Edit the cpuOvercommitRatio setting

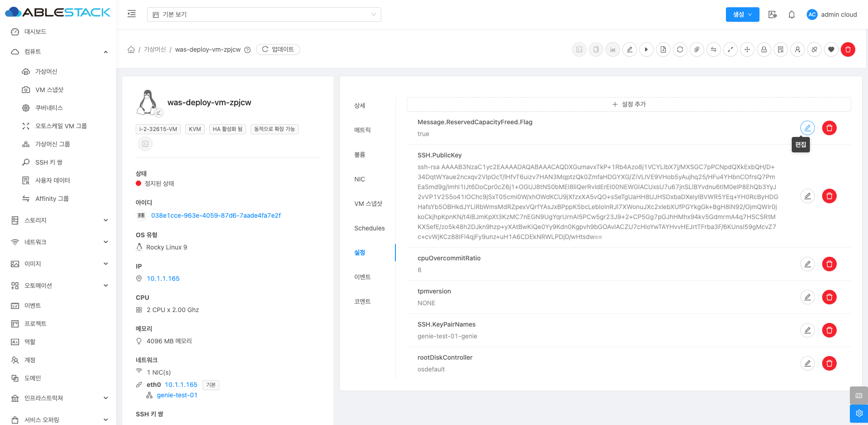807,264
